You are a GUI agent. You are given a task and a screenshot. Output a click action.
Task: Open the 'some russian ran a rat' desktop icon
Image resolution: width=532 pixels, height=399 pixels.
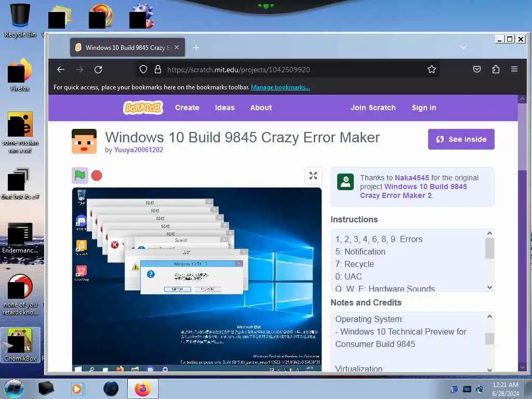(x=20, y=132)
